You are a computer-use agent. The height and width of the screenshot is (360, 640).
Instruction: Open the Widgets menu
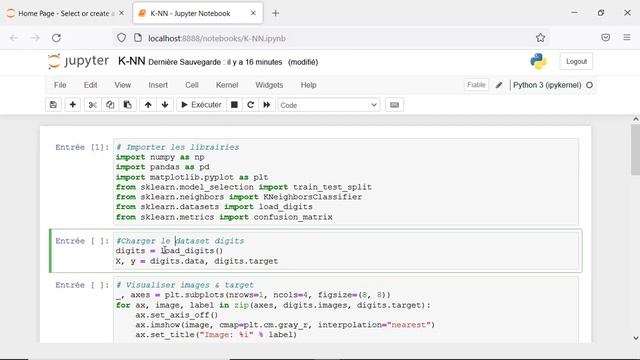(269, 85)
